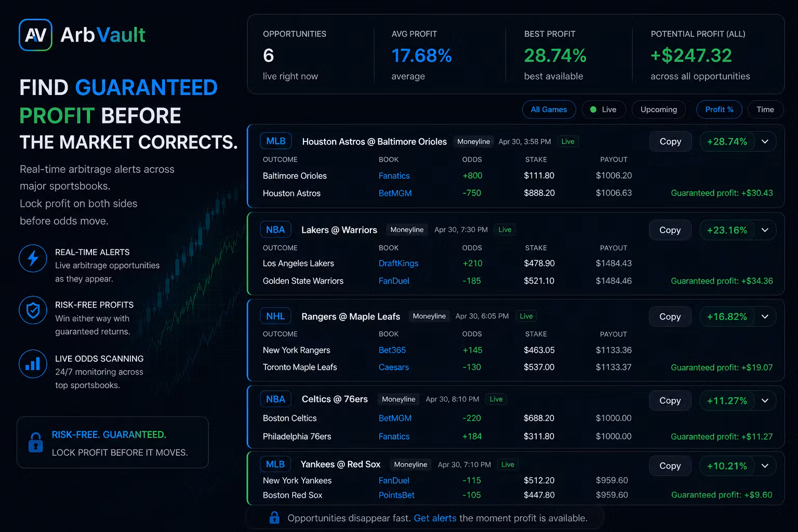
Task: Open FanDuel book for New York Yankees
Action: (394, 481)
